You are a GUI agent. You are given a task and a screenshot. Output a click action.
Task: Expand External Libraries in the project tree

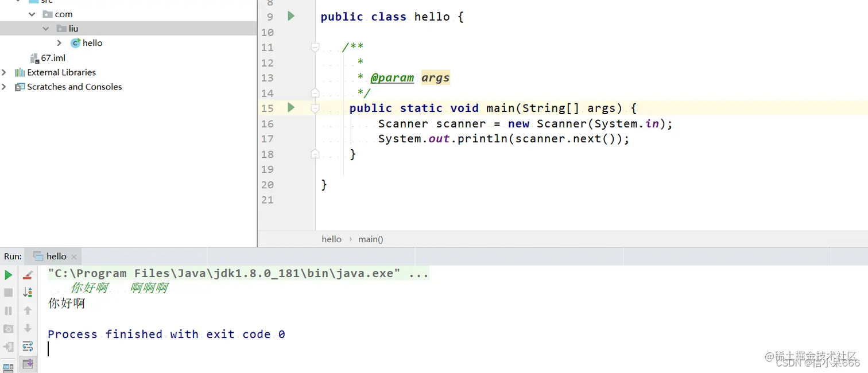coord(4,72)
